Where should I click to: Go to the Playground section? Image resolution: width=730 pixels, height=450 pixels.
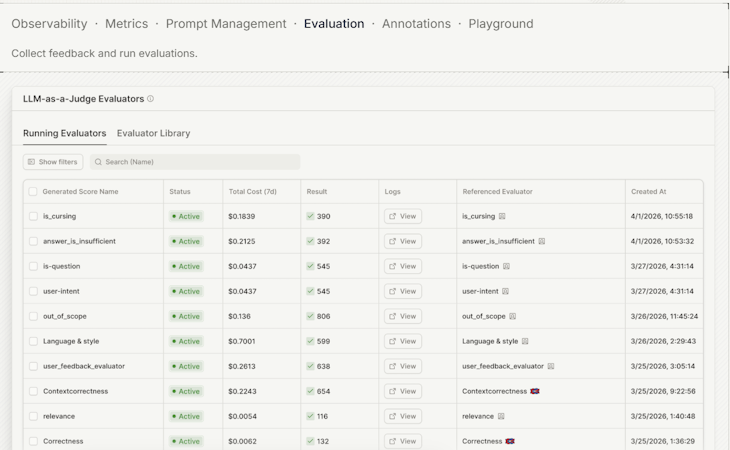501,24
